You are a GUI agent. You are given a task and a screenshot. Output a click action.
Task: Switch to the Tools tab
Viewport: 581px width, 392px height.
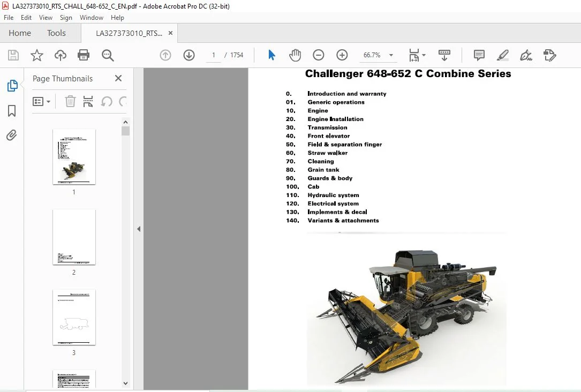click(56, 33)
